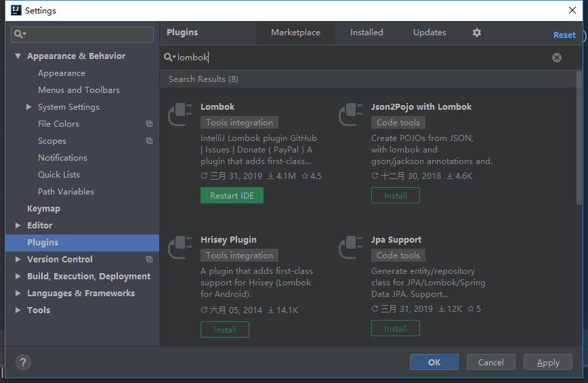This screenshot has width=588, height=383.
Task: Click the Jpa Support plugin icon
Action: click(x=351, y=247)
